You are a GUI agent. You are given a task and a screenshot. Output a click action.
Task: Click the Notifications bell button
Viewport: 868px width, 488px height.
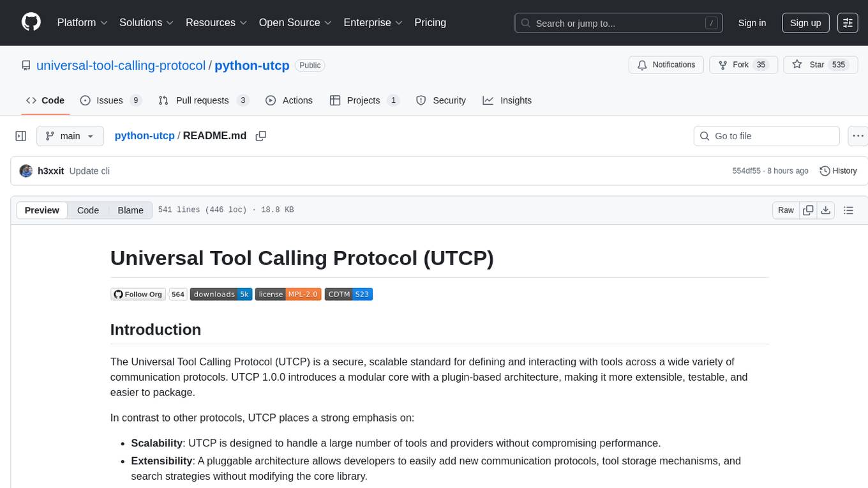tap(666, 65)
